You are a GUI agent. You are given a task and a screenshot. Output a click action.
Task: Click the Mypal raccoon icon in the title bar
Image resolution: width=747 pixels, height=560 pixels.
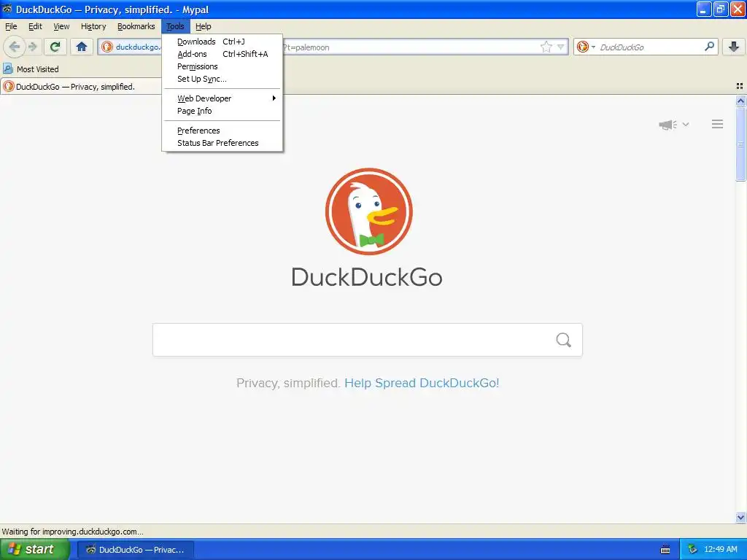[x=7, y=9]
